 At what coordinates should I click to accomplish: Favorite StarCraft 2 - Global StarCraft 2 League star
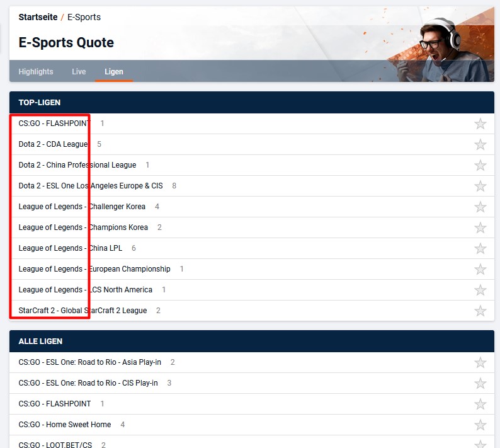480,311
